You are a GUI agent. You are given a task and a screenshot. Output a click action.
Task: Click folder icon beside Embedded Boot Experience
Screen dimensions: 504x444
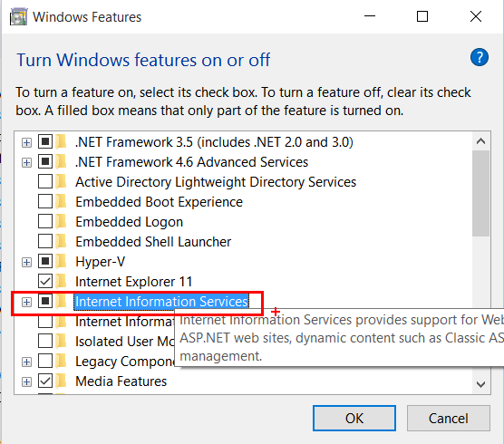click(x=61, y=202)
